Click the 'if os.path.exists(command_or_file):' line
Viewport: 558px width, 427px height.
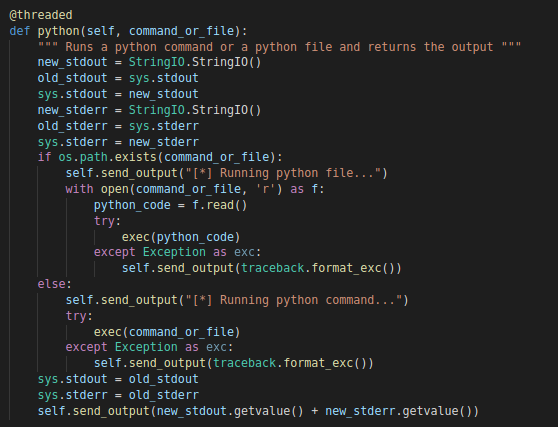160,157
